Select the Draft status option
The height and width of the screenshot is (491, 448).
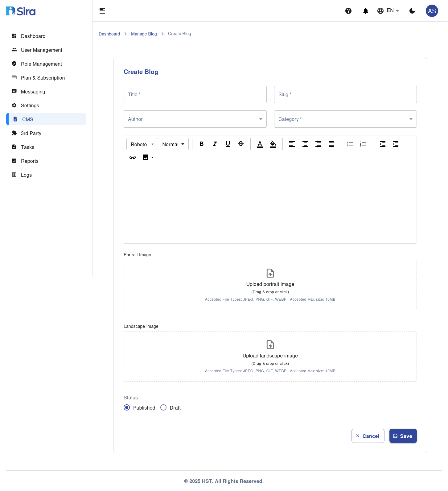pyautogui.click(x=163, y=408)
